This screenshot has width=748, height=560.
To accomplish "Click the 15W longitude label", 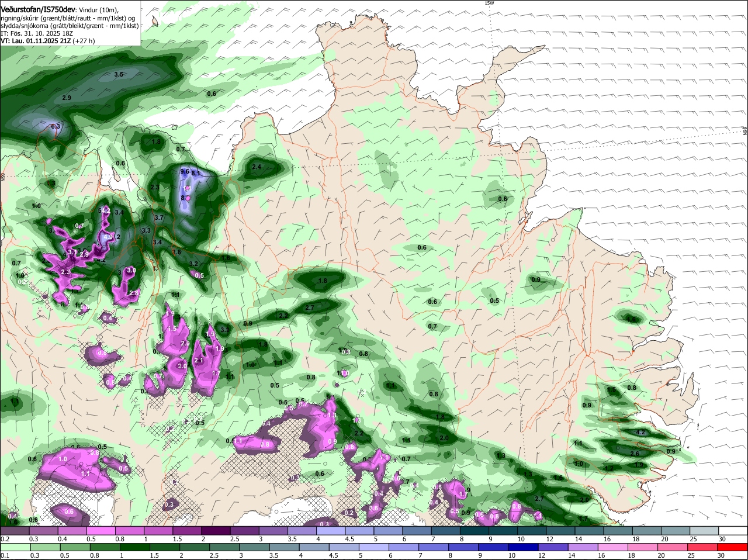I will pyautogui.click(x=489, y=3).
